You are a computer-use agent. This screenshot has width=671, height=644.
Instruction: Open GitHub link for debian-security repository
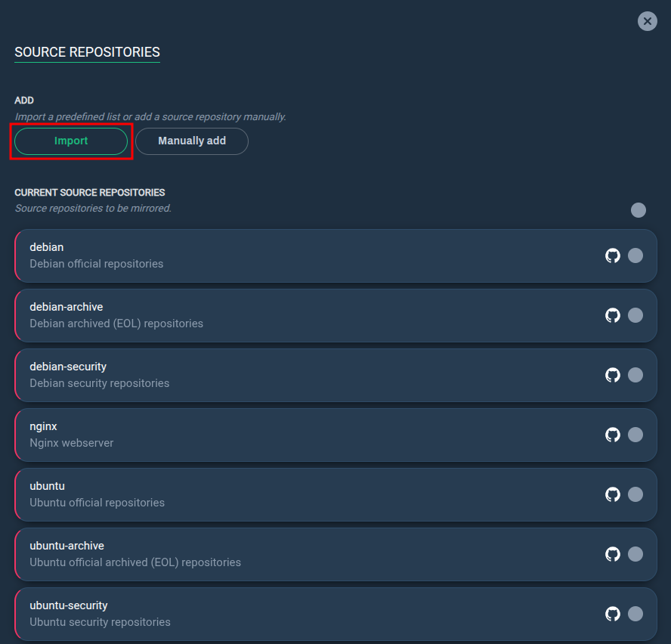612,375
